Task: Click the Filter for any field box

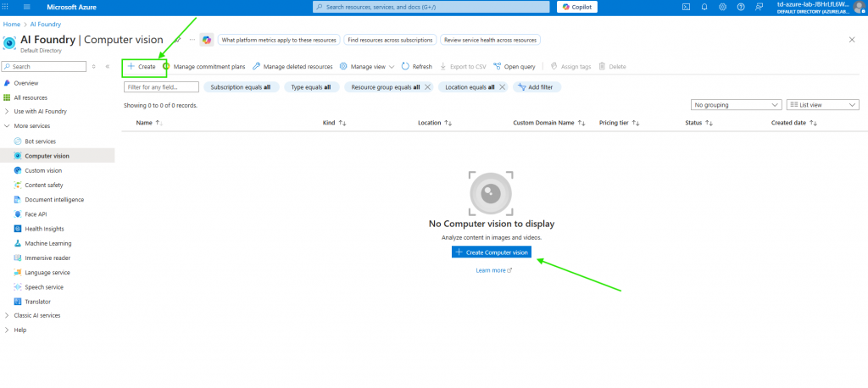Action: pos(161,87)
